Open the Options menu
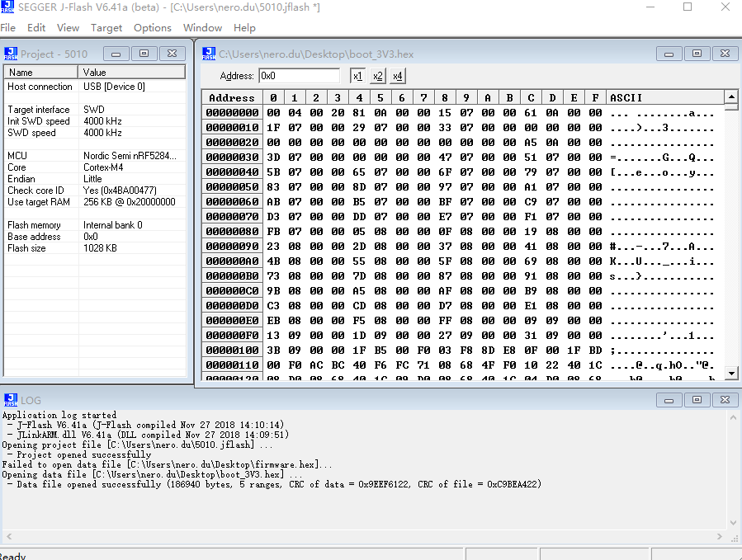Viewport: 742px width, 560px height. pyautogui.click(x=153, y=28)
